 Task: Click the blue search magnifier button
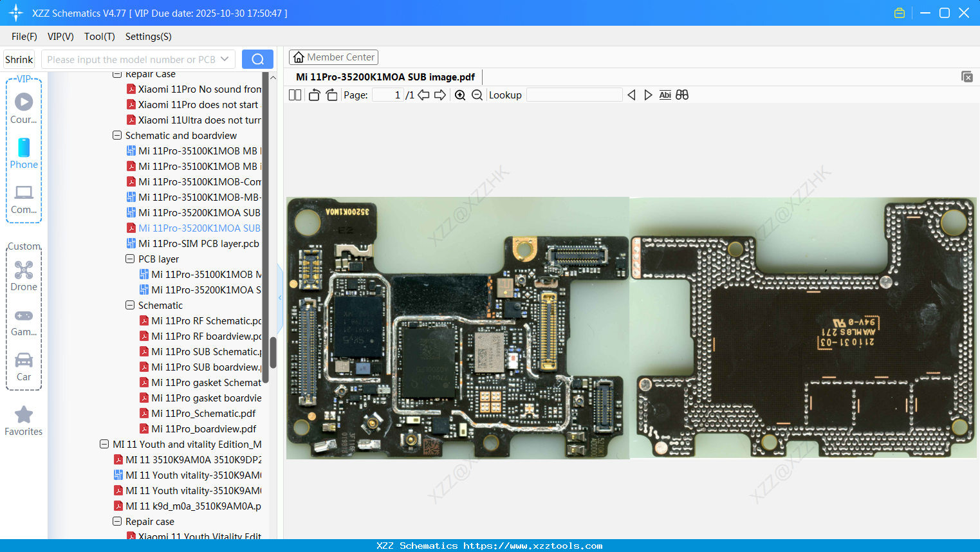[x=257, y=59]
